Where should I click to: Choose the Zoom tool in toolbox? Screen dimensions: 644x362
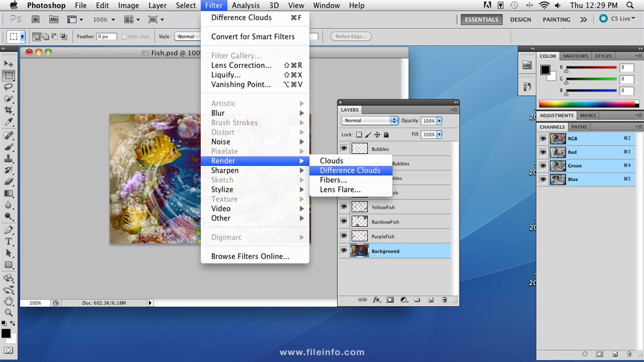[x=8, y=313]
